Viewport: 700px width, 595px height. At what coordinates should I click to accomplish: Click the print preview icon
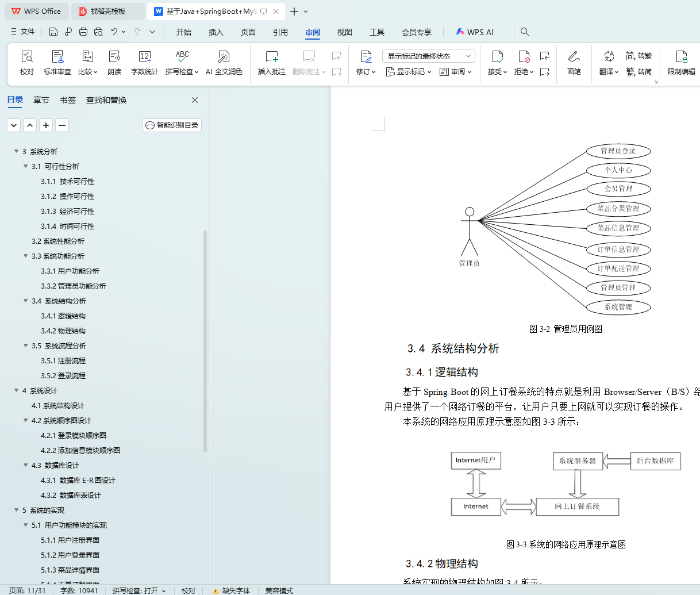[x=98, y=32]
